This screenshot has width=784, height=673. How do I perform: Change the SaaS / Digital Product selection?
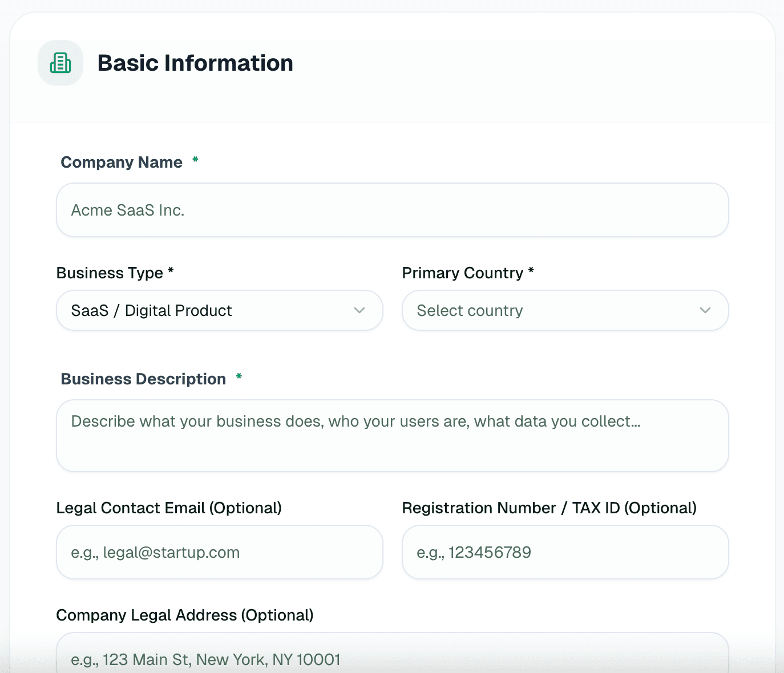pos(220,310)
